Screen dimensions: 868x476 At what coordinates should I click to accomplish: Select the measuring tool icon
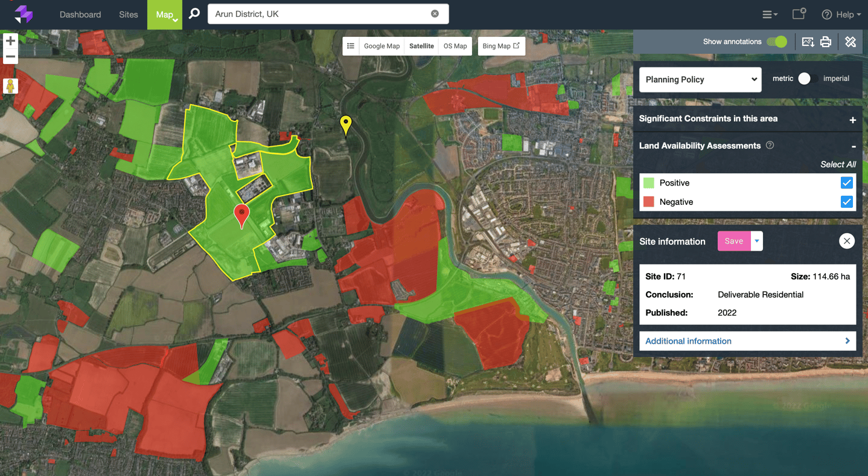[x=850, y=42]
